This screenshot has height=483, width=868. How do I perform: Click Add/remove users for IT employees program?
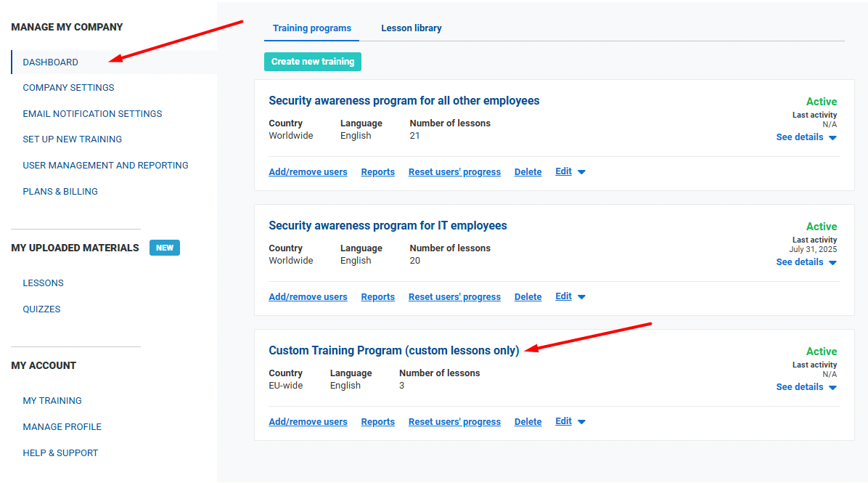pyautogui.click(x=308, y=297)
